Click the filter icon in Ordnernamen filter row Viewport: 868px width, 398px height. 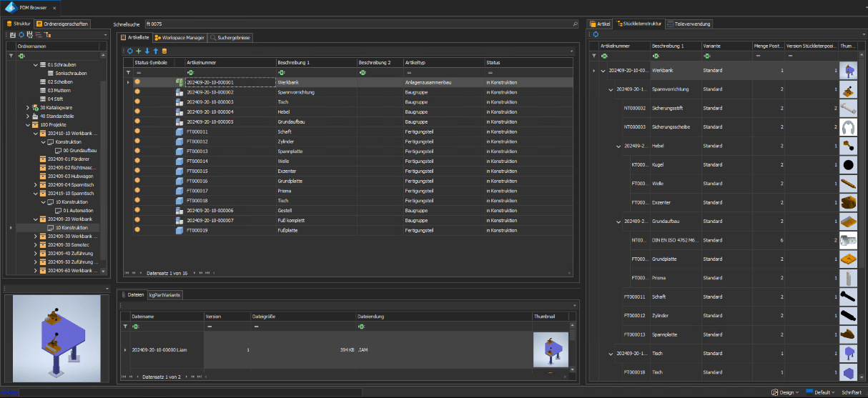[11, 55]
